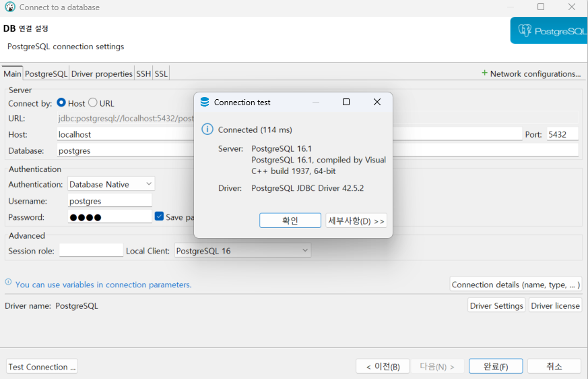Toggle the Save password checkbox

[x=159, y=216]
